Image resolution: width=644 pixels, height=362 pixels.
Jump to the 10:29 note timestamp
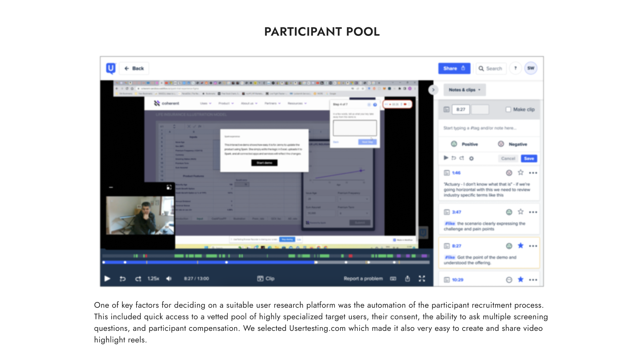pos(458,280)
